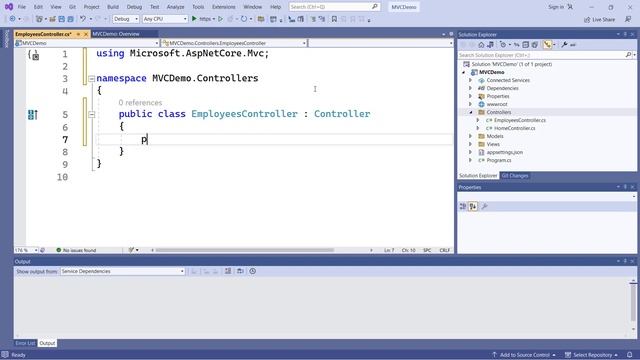The width and height of the screenshot is (640, 360).
Task: Click the Sign in link
Action: (556, 7)
